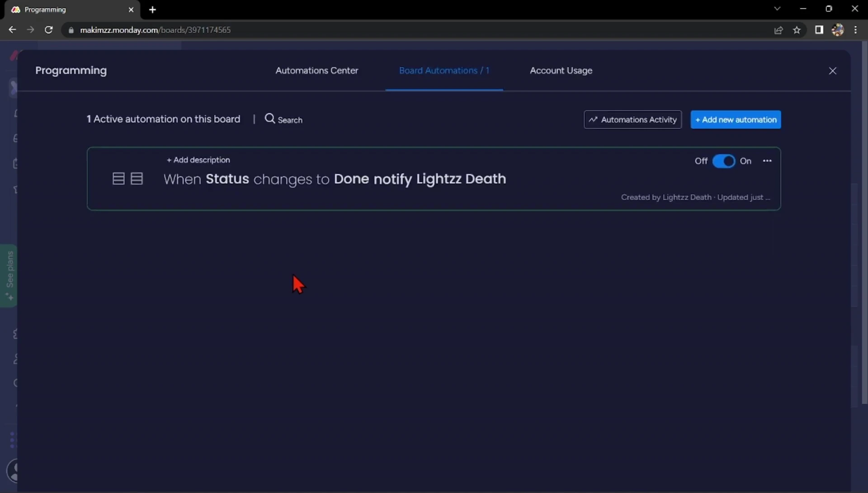
Task: Open the Account Usage tab
Action: click(x=561, y=71)
